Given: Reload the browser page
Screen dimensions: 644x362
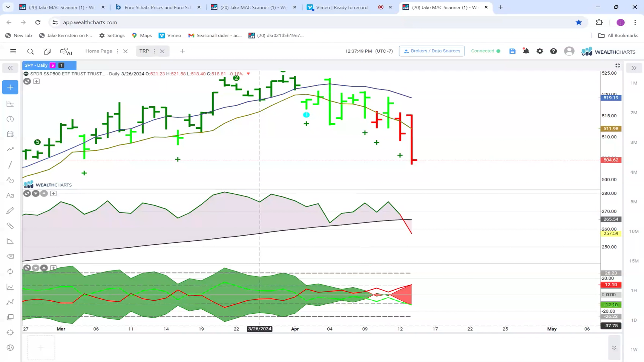Looking at the screenshot, I should tap(38, 22).
